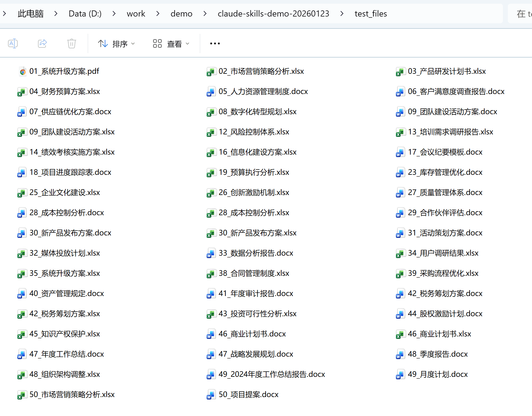Click the Word icon of 05_人力资源管理制度.docx

point(211,92)
